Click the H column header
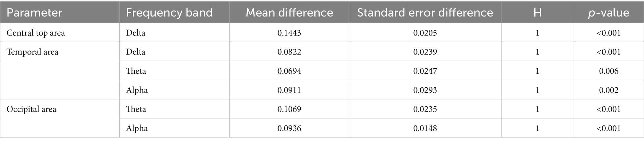The width and height of the screenshot is (644, 143). click(537, 13)
